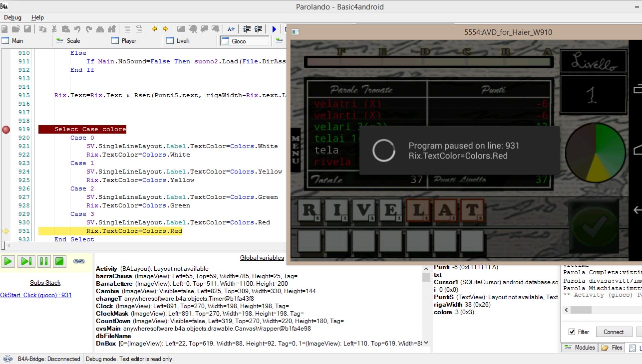Open the Files tab in right panel

pyautogui.click(x=613, y=348)
